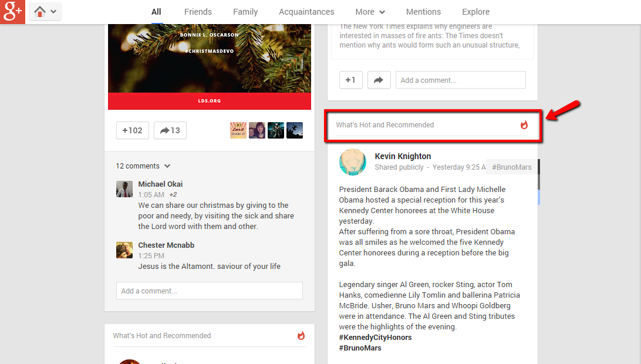Click the scrollbar beside Kevin Knighton's post

(x=539, y=181)
